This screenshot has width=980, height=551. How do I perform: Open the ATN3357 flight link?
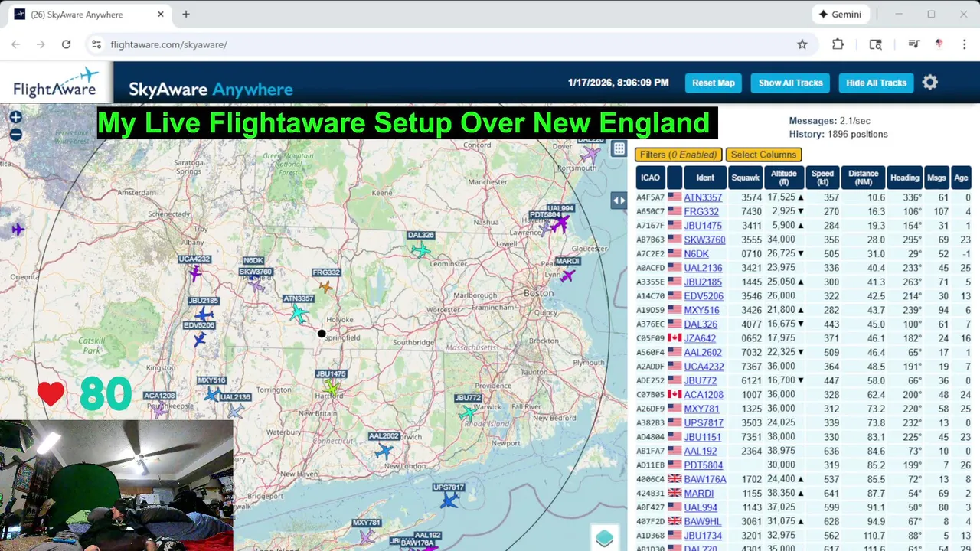click(x=703, y=197)
